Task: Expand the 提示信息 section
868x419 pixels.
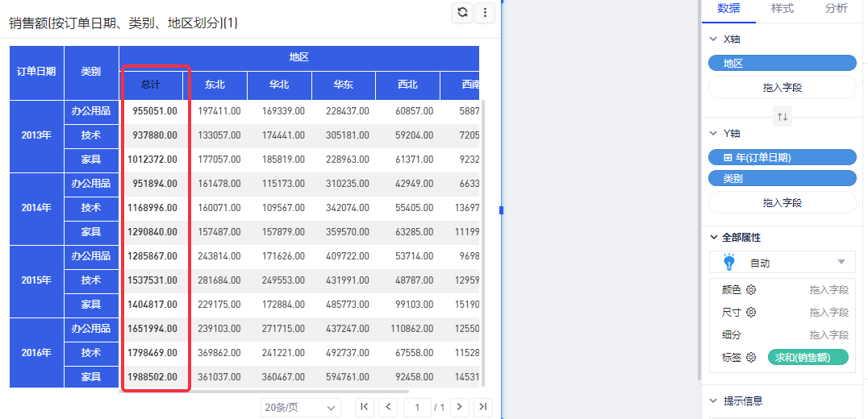Action: pyautogui.click(x=712, y=400)
